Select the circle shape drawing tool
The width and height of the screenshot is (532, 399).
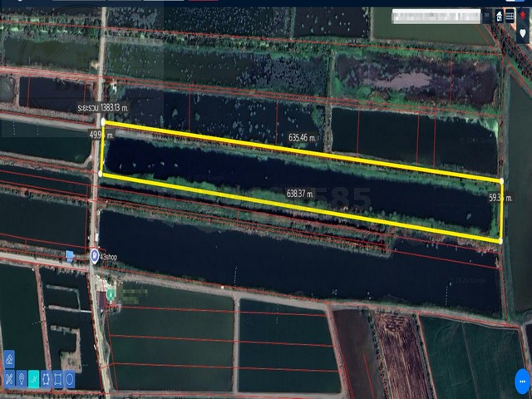(x=70, y=380)
